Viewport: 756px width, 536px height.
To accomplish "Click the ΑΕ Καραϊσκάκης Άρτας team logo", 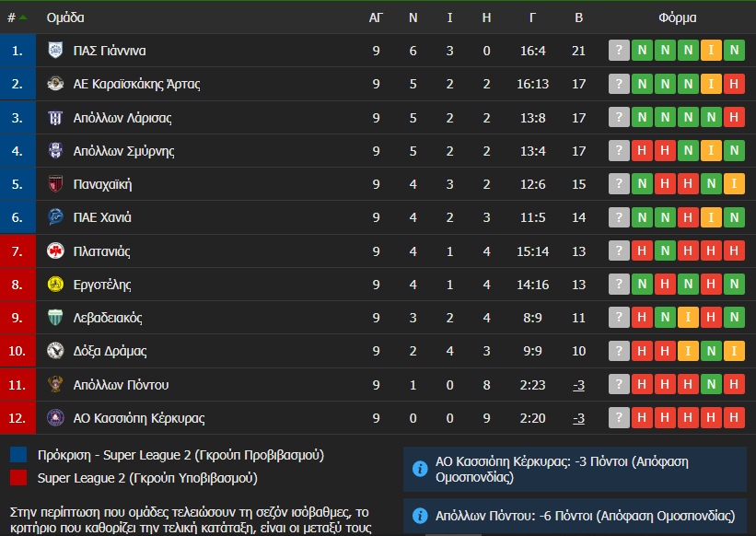I will [x=55, y=84].
